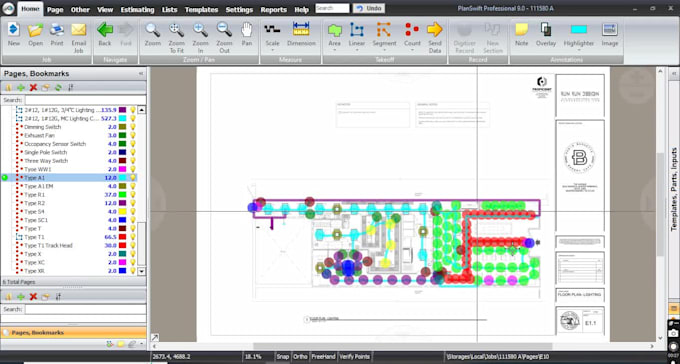Toggle lightbulb visibility for Type R1

(133, 195)
